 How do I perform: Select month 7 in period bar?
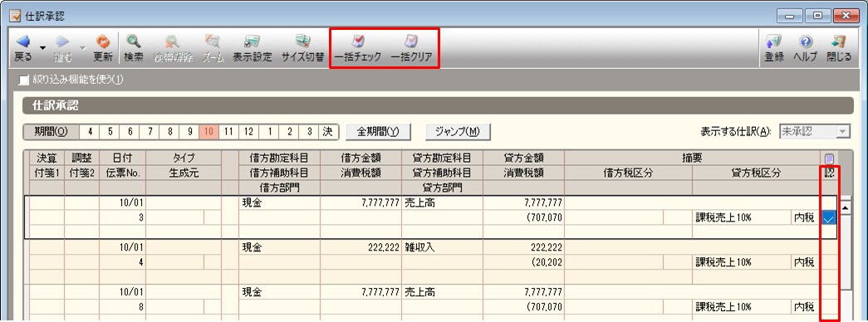click(x=150, y=132)
